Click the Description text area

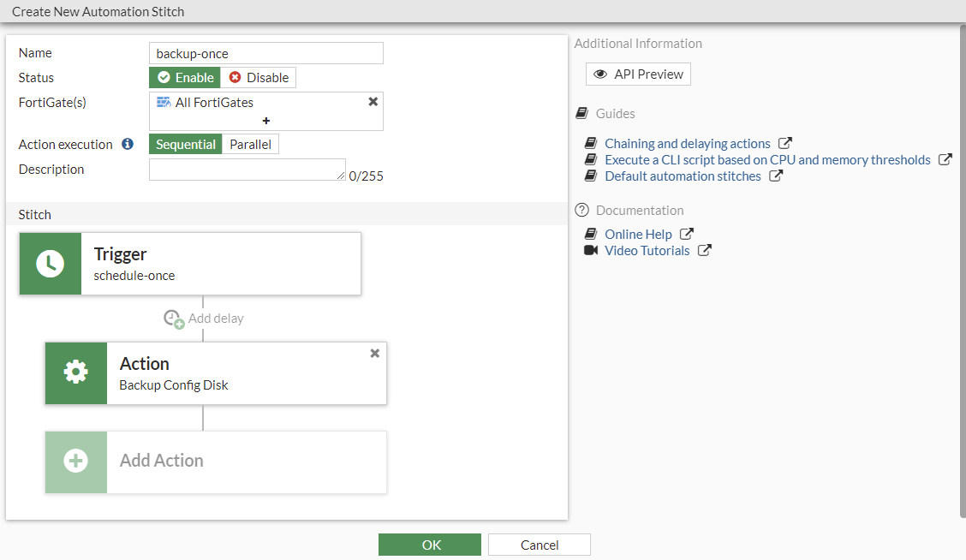[247, 170]
